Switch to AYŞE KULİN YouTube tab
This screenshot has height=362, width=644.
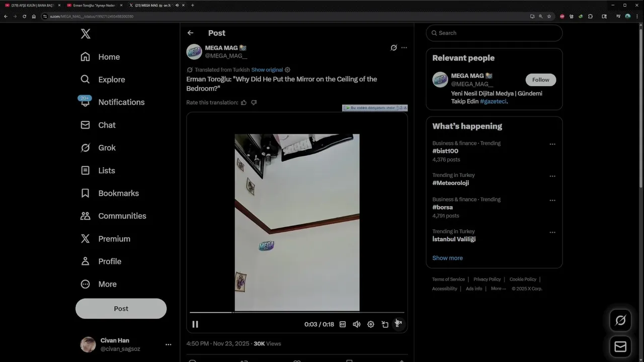[32, 5]
